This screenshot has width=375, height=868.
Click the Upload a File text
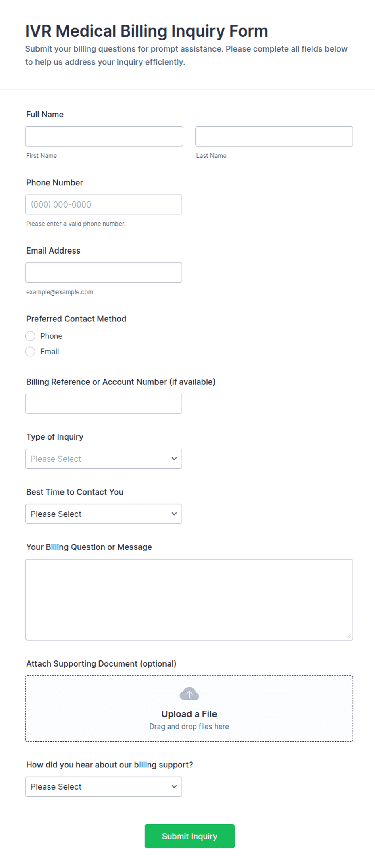(189, 714)
